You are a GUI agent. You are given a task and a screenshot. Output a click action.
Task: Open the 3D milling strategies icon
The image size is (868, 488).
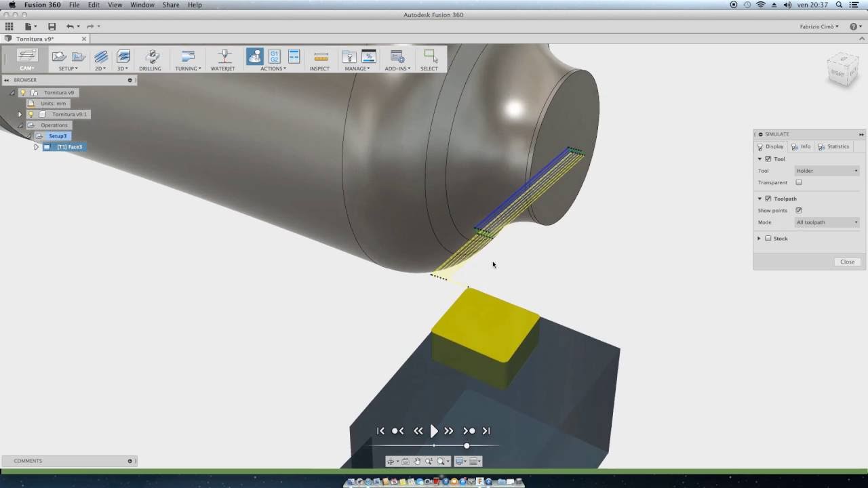[123, 56]
